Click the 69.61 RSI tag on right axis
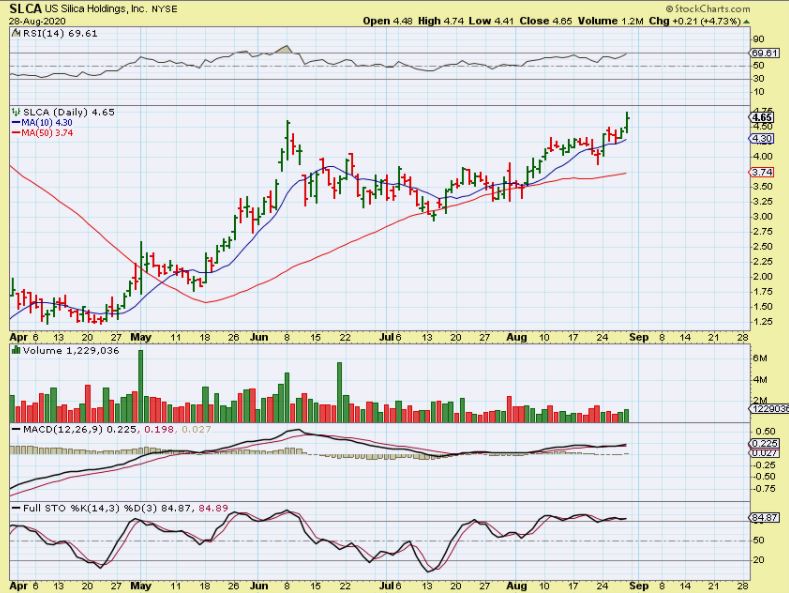 (764, 53)
